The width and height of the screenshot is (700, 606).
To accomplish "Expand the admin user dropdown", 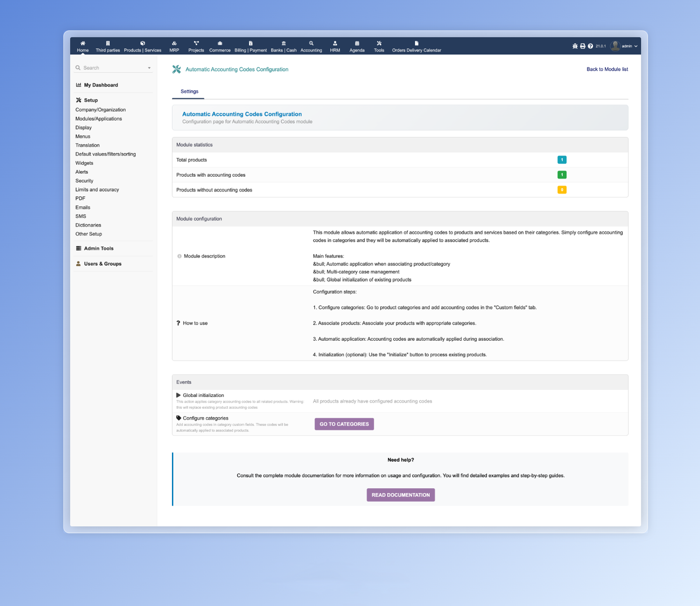I will (x=636, y=46).
